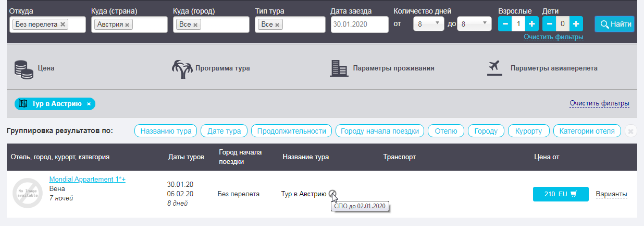Increase the number of adults
Viewport: 644px width, 226px height.
(x=531, y=24)
